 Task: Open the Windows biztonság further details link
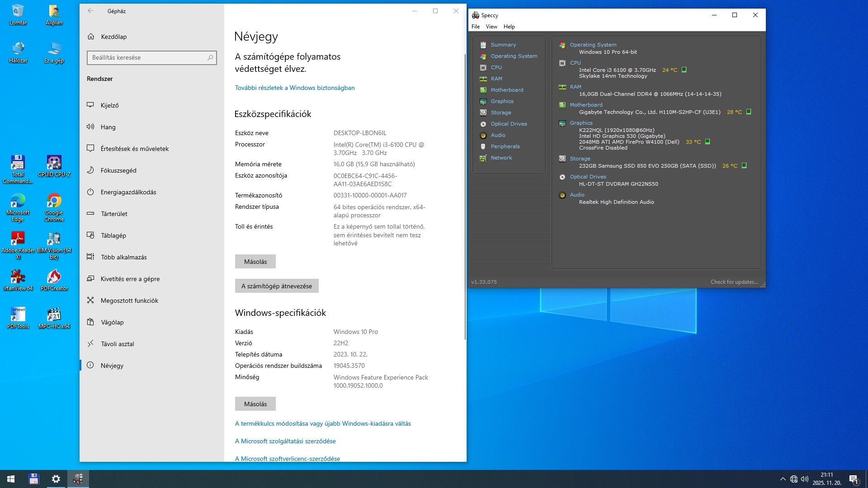294,88
